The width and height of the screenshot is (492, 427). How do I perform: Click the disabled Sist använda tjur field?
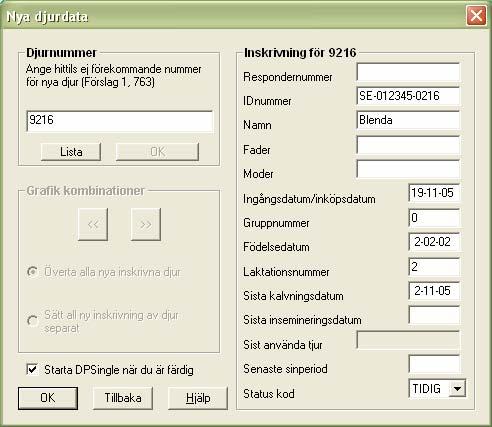click(408, 340)
